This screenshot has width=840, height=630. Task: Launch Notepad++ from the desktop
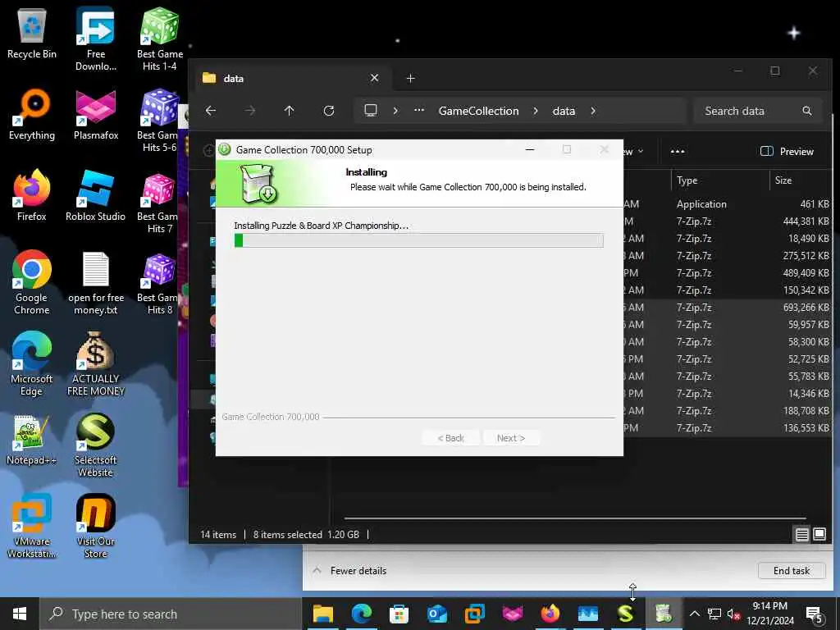[x=30, y=440]
